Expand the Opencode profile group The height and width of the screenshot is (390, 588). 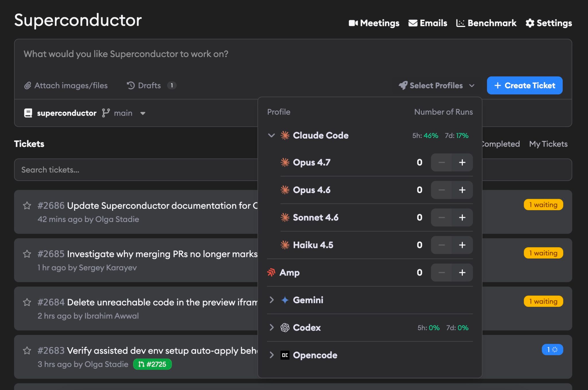tap(271, 355)
